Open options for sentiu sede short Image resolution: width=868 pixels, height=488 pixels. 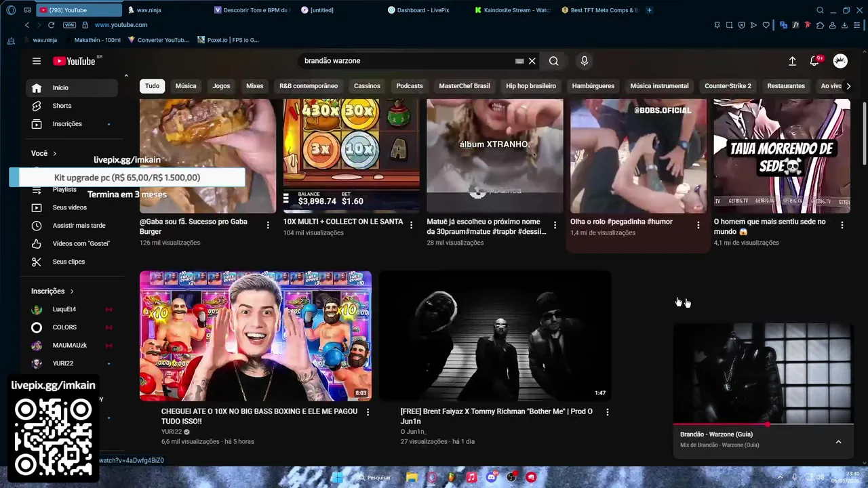(842, 225)
